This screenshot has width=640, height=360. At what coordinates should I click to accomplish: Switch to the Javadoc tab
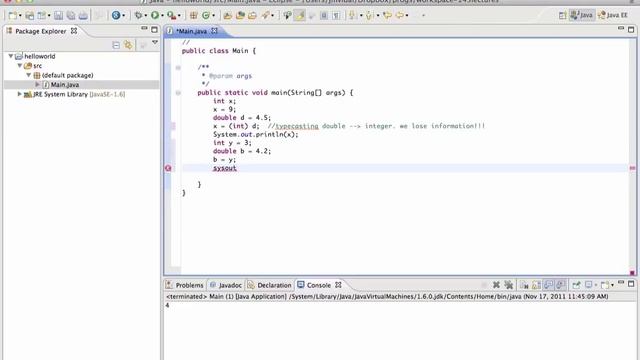point(226,285)
